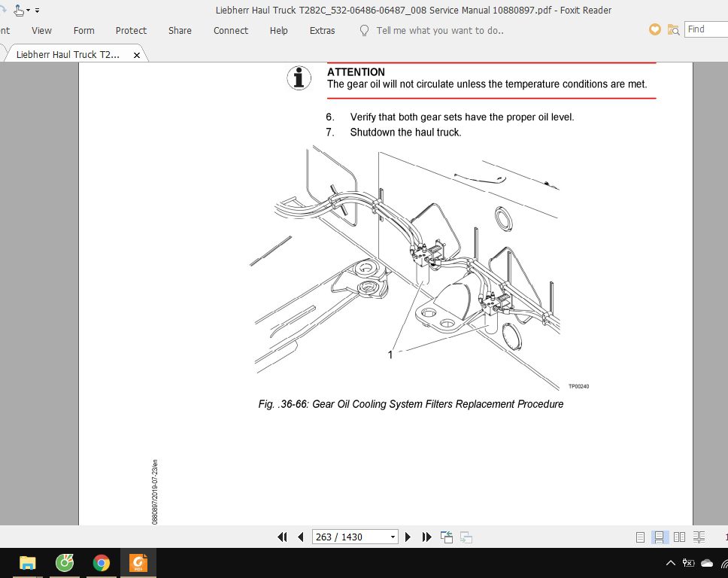Click the OneDrive cloud tray icon
Viewport: 728px width, 578px height.
coord(707,563)
